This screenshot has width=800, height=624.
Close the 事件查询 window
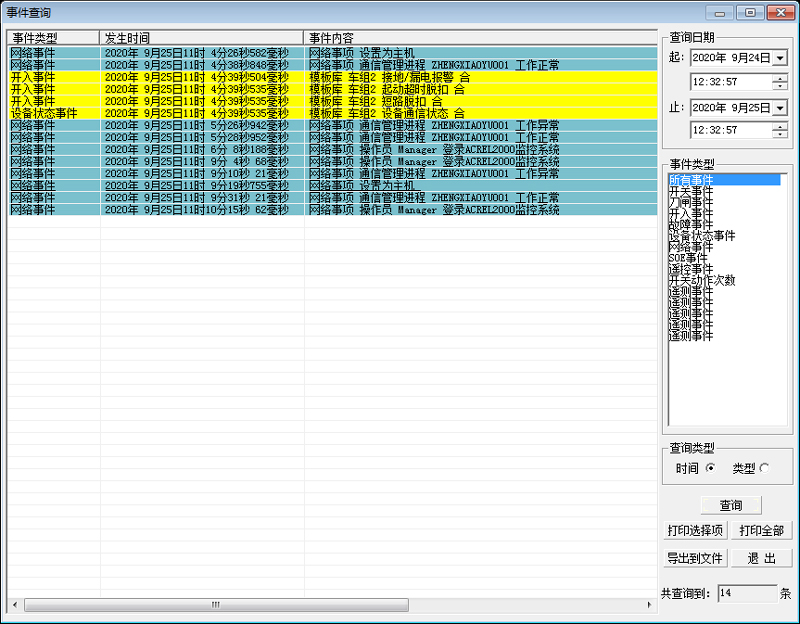(781, 13)
